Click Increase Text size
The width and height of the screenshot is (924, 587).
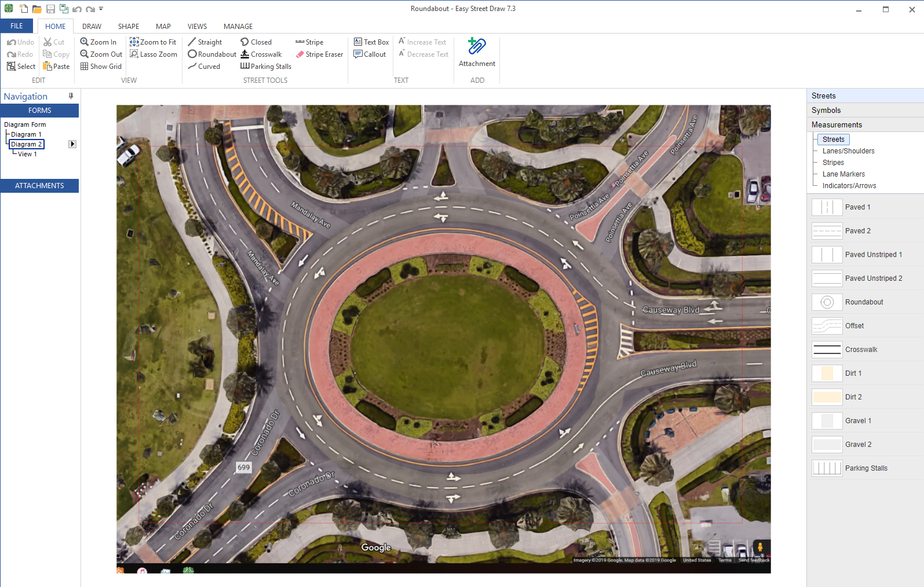tap(422, 42)
